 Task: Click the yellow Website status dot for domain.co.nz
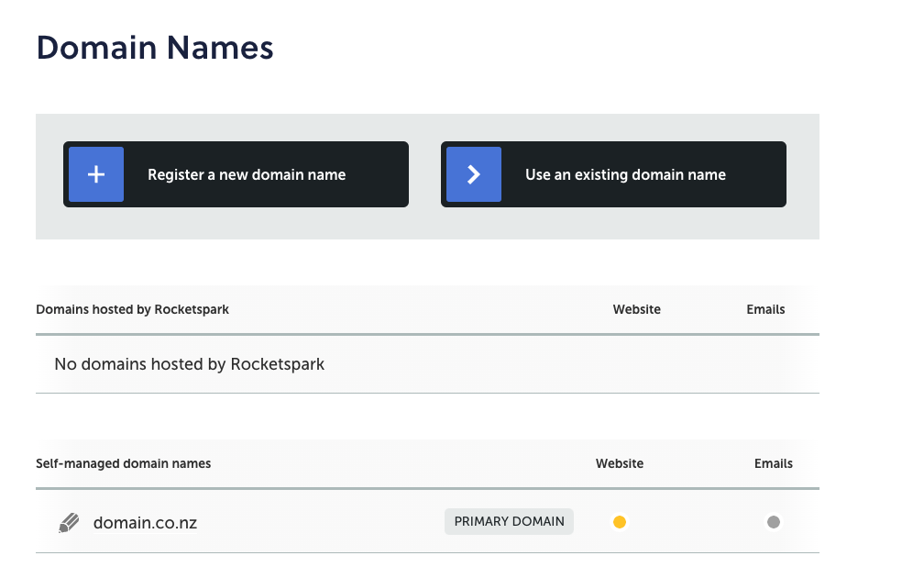pos(620,522)
